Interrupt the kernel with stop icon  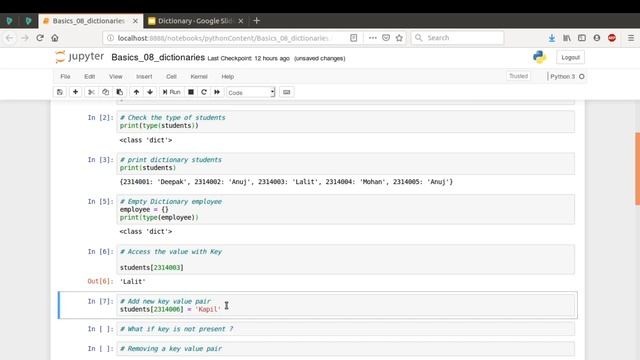(191, 92)
